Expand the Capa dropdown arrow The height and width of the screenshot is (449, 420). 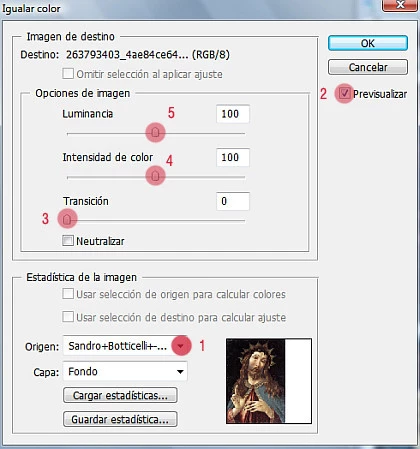point(180,371)
